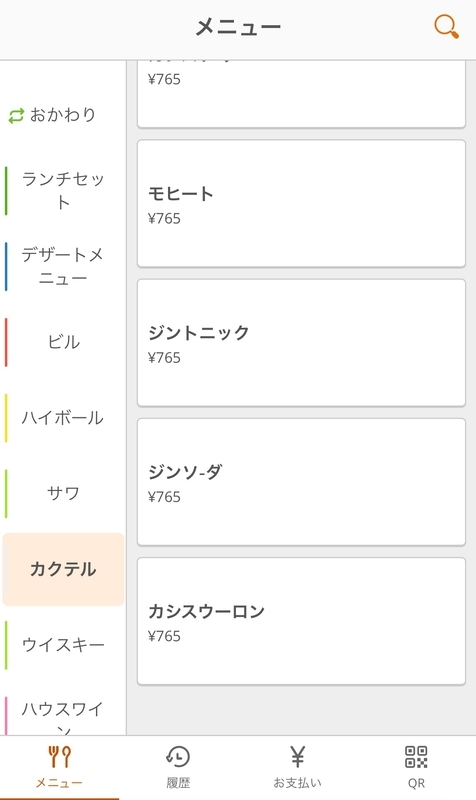This screenshot has width=476, height=800.
Task: Choose the ジンソ-ダ item card
Action: (x=302, y=482)
